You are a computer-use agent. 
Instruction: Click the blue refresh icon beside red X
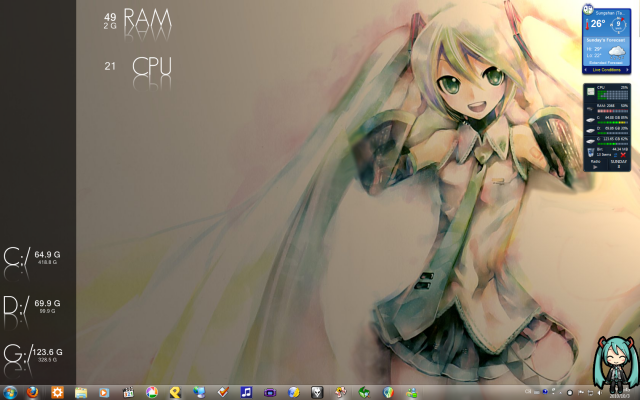pyautogui.click(x=615, y=155)
